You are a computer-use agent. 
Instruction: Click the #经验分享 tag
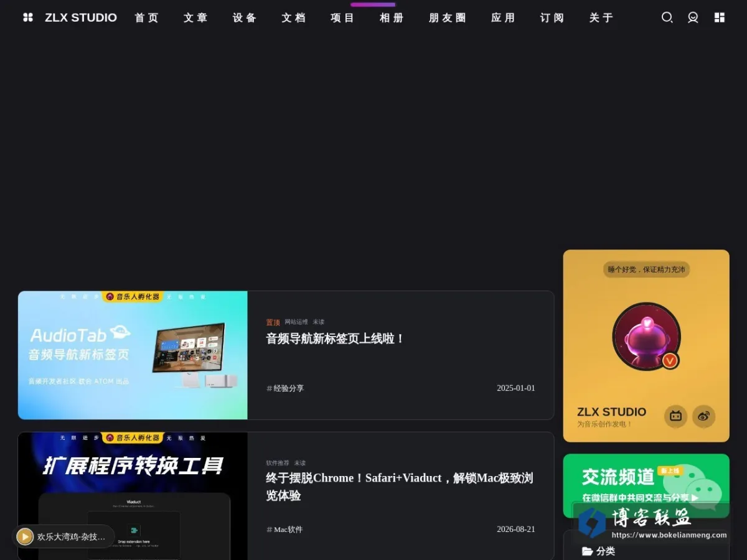[285, 388]
